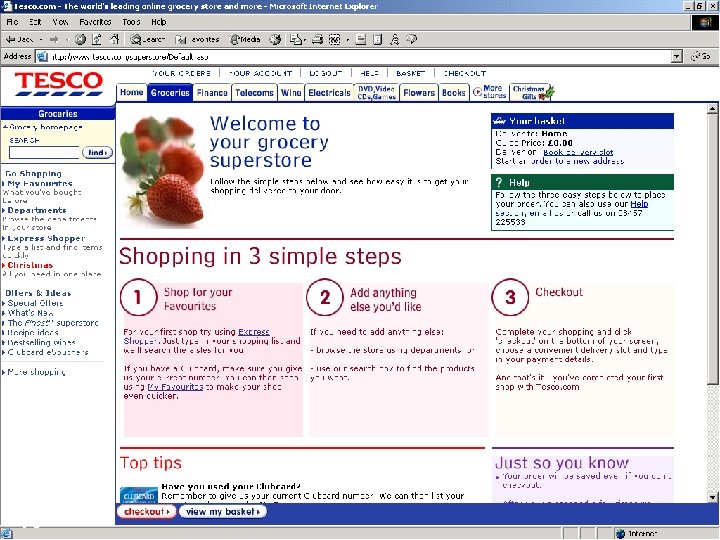Click the page scrollbar down arrow

pyautogui.click(x=712, y=497)
